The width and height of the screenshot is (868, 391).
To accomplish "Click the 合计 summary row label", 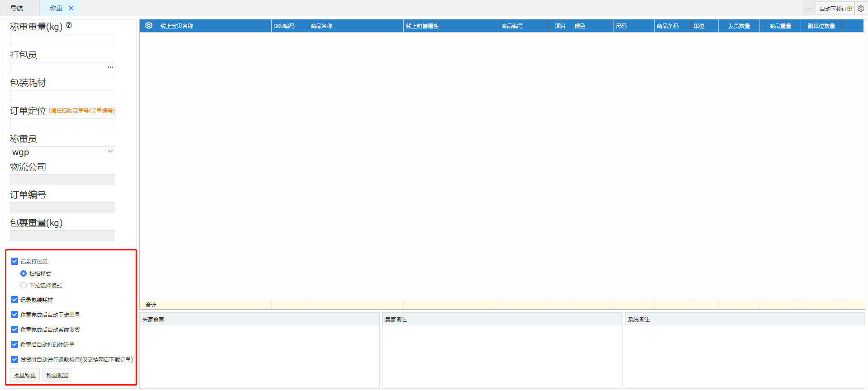I will (x=151, y=305).
